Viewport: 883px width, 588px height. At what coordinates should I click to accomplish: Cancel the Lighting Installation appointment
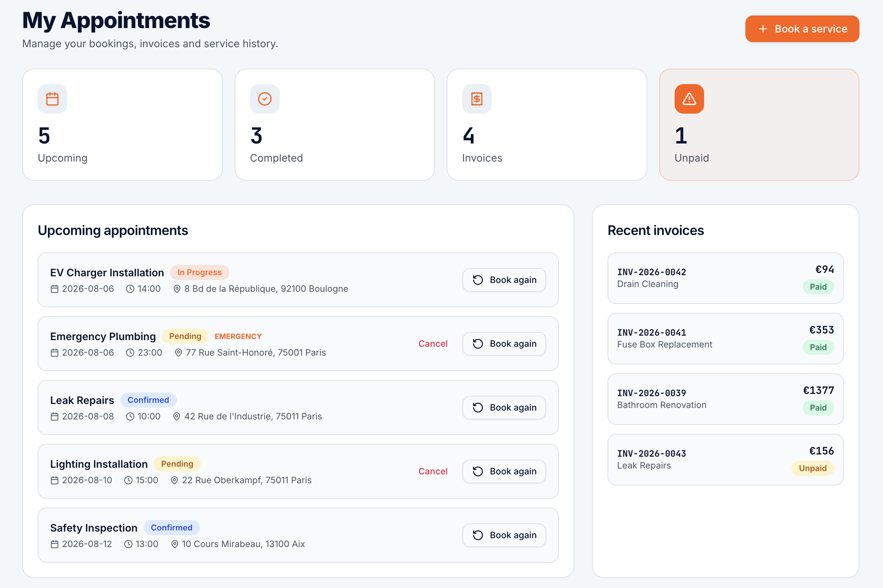coord(433,471)
